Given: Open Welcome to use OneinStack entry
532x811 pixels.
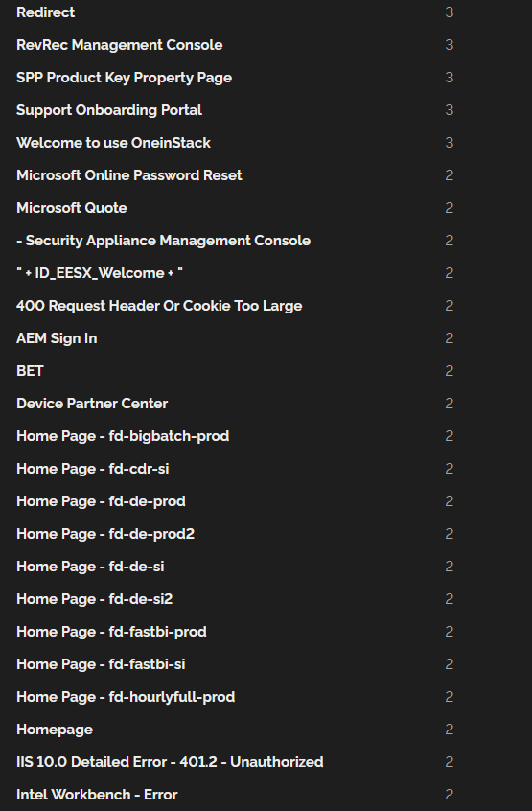Looking at the screenshot, I should click(113, 143).
